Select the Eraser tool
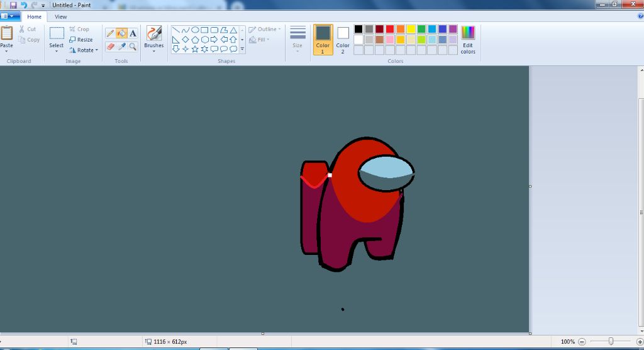644x350 pixels. [110, 47]
